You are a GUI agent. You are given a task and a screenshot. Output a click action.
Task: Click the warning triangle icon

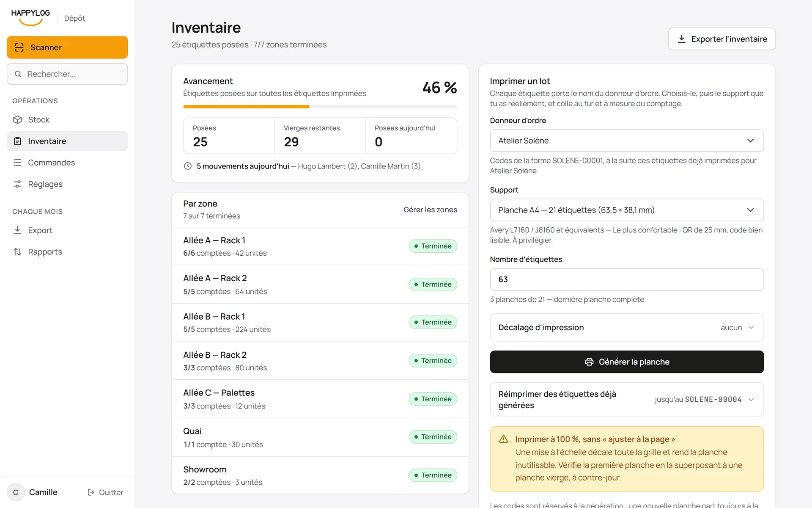pos(503,439)
